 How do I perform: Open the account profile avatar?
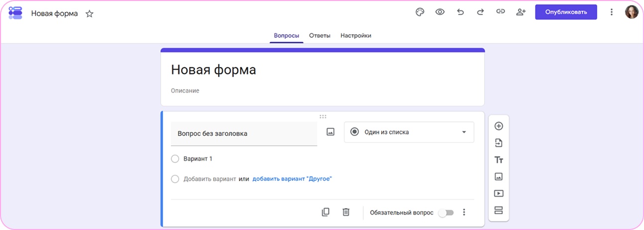click(632, 12)
